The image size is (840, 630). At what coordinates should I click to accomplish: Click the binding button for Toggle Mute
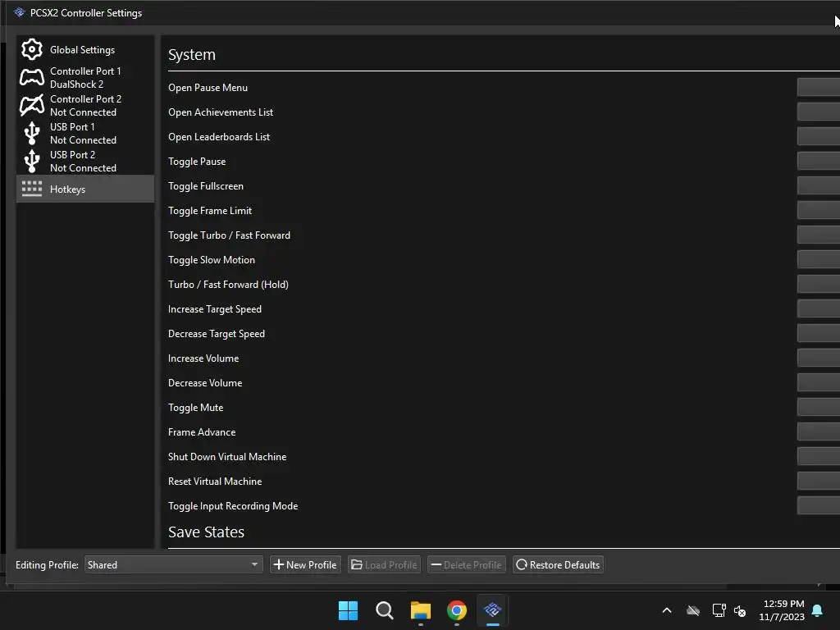[819, 407]
